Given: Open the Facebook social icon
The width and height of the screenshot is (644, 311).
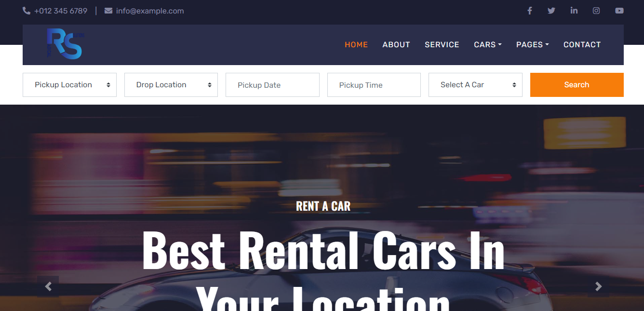Looking at the screenshot, I should [529, 11].
